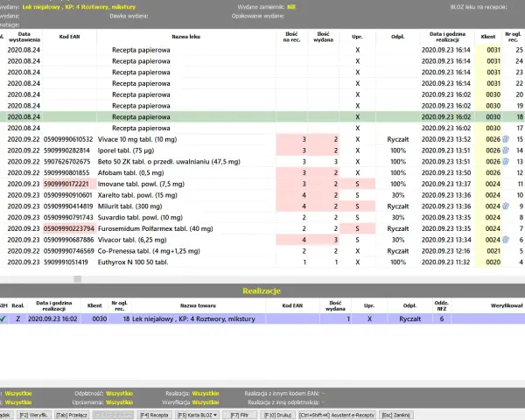The height and width of the screenshot is (420, 525).
Task: Click the Realizacja Wszystkie filter value
Action: (206, 394)
